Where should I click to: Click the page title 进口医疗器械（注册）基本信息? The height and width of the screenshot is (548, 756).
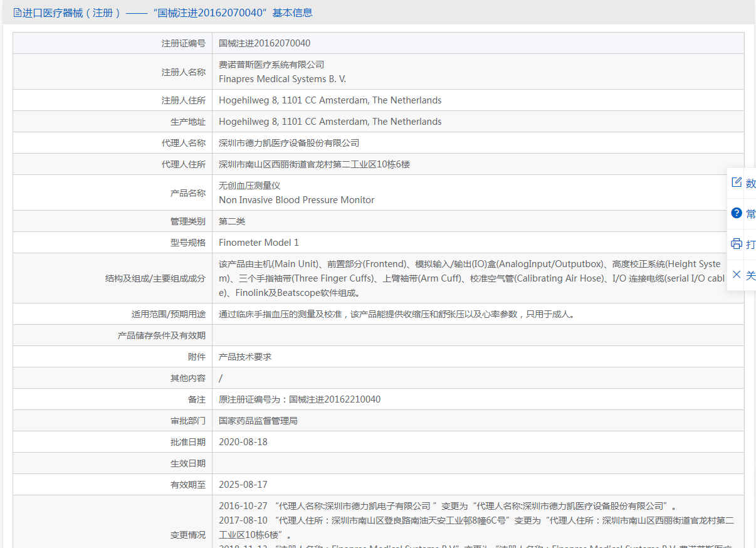[167, 13]
